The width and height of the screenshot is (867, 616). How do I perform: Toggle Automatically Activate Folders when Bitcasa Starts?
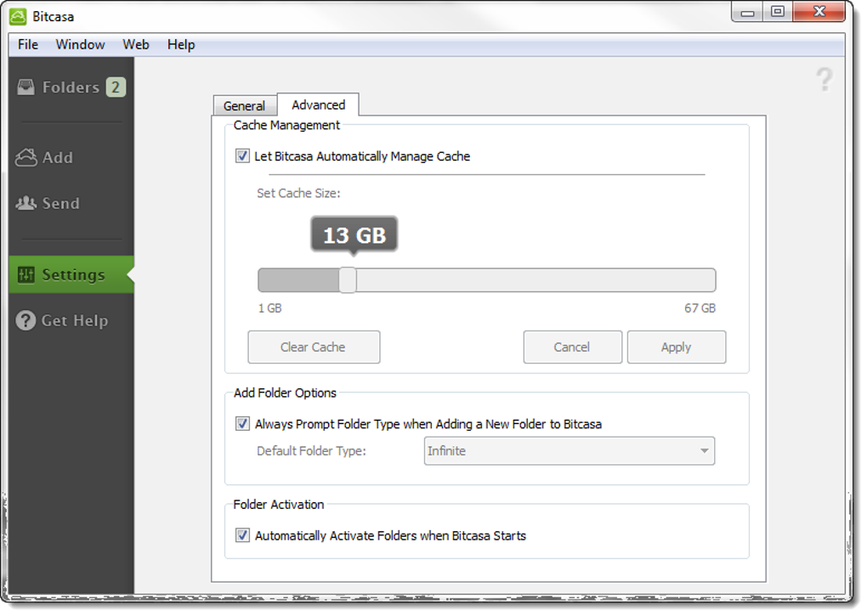pos(242,535)
